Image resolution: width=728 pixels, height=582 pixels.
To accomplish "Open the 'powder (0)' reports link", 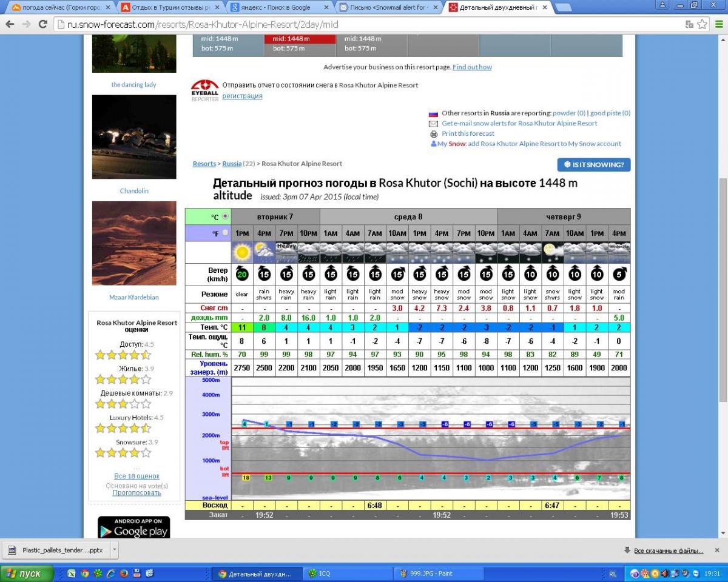I will [569, 113].
